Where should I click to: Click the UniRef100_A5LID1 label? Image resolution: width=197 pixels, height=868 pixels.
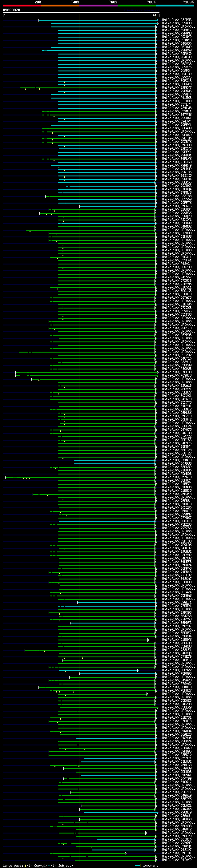point(177,853)
